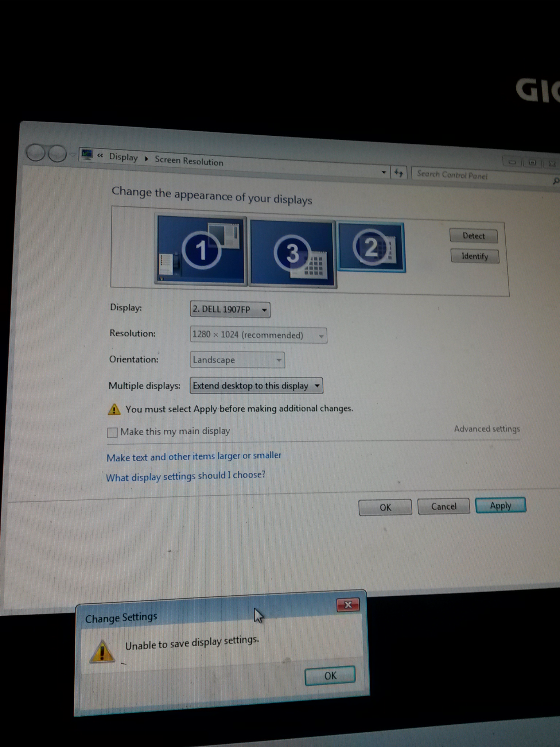
Task: Select display monitor 1 thumbnail
Action: [x=201, y=250]
